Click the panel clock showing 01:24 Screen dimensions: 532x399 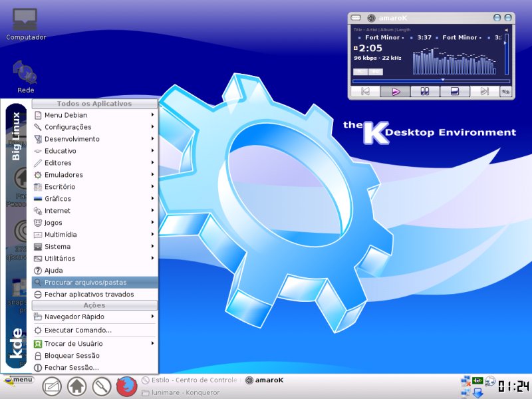point(513,386)
